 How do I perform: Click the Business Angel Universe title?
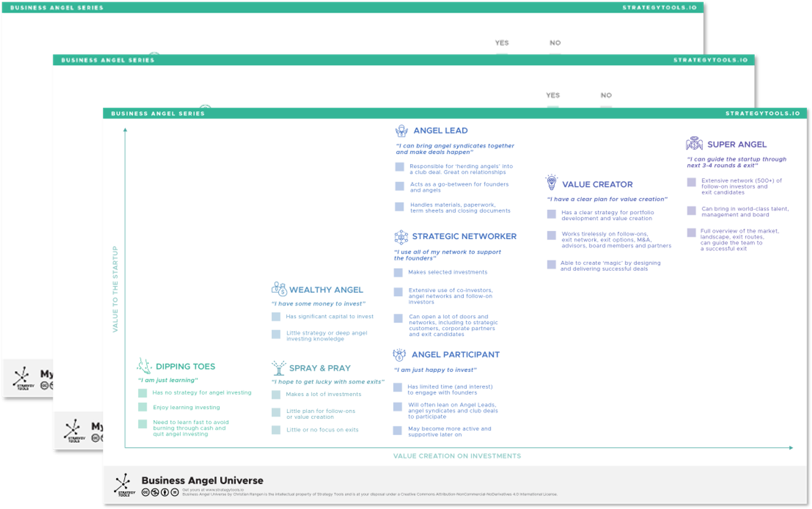202,481
